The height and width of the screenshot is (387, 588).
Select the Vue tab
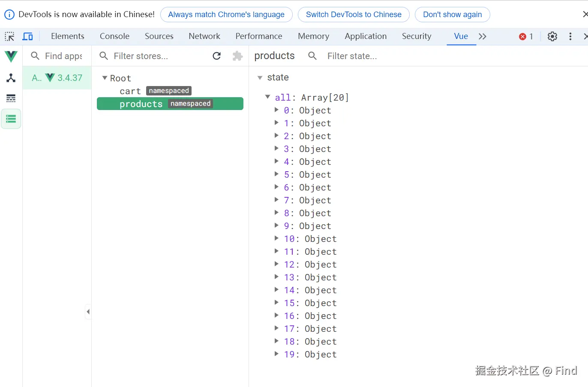461,36
